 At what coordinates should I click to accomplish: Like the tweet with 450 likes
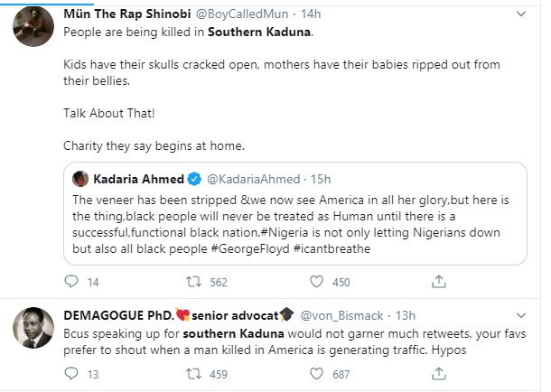[x=313, y=283]
